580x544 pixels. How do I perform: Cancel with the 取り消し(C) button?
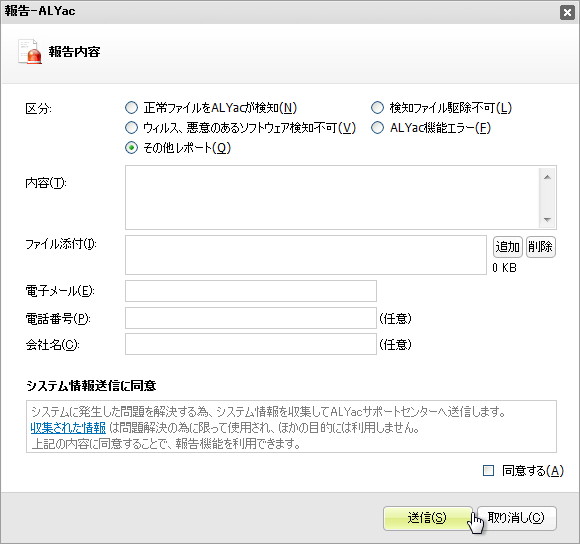(x=516, y=518)
